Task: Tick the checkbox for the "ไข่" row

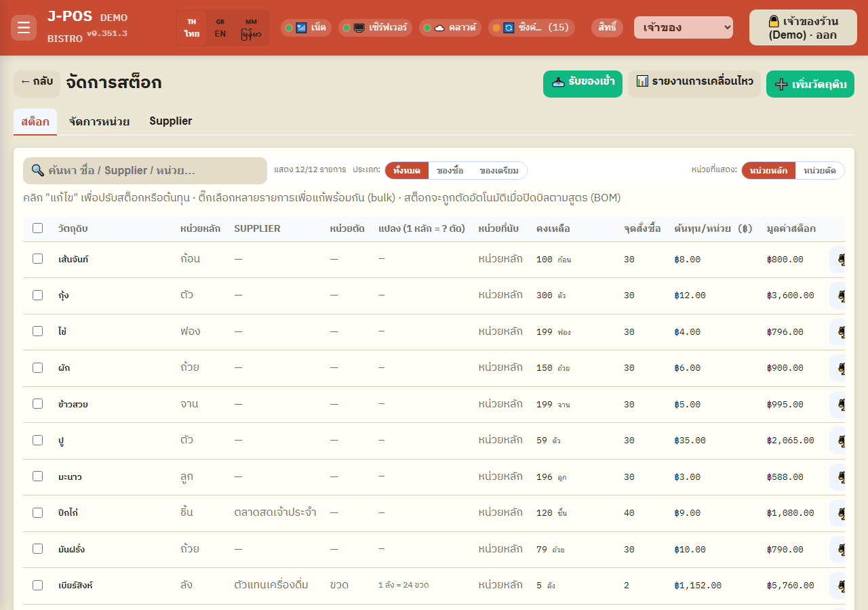Action: (37, 331)
